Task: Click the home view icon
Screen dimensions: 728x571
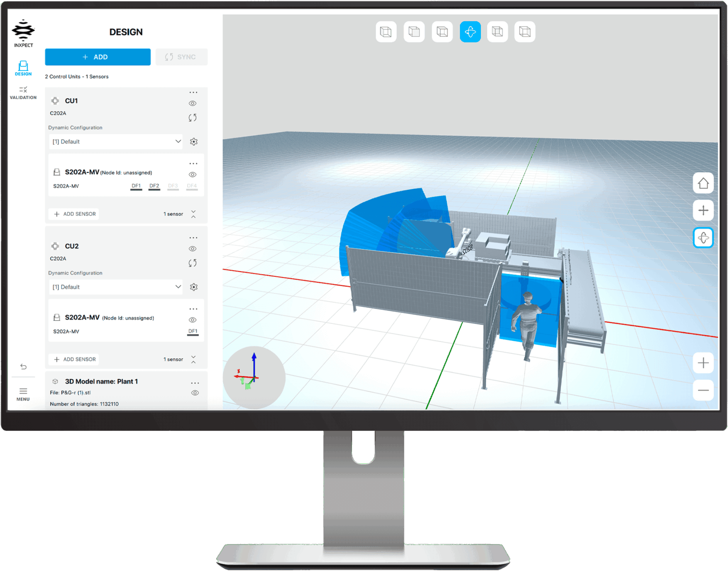Action: [x=703, y=183]
